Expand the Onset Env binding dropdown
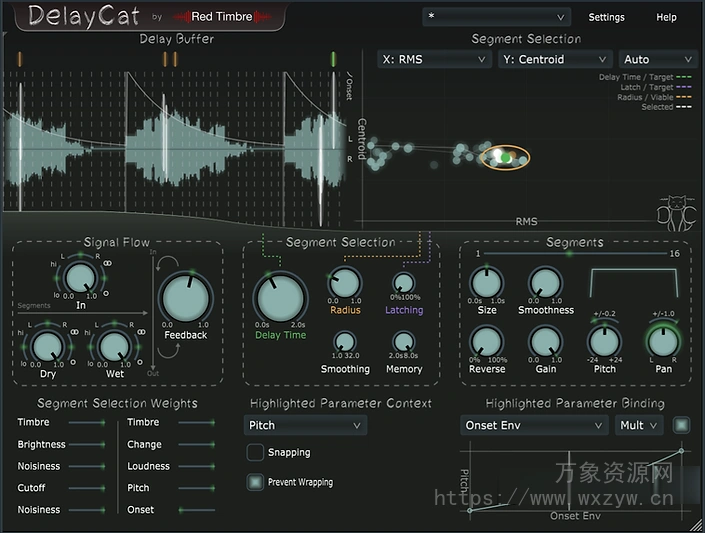Viewport: 705px width, 533px height. pyautogui.click(x=534, y=425)
